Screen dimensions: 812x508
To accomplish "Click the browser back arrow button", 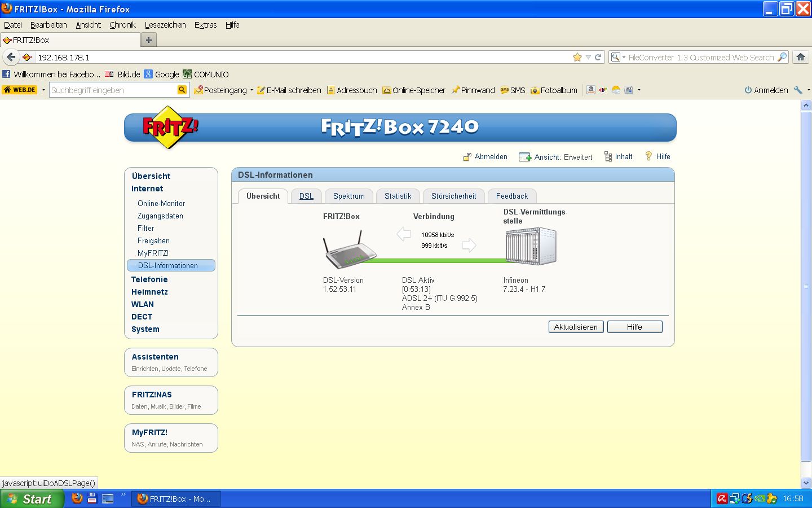I will point(11,57).
